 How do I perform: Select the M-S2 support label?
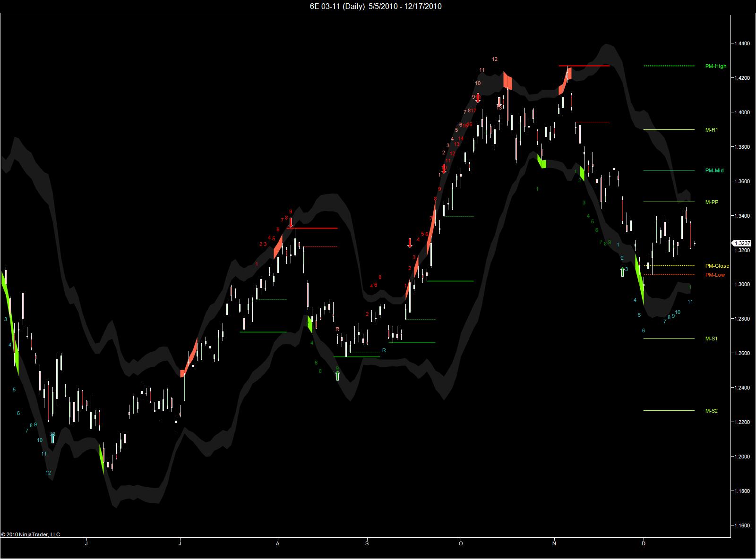712,411
